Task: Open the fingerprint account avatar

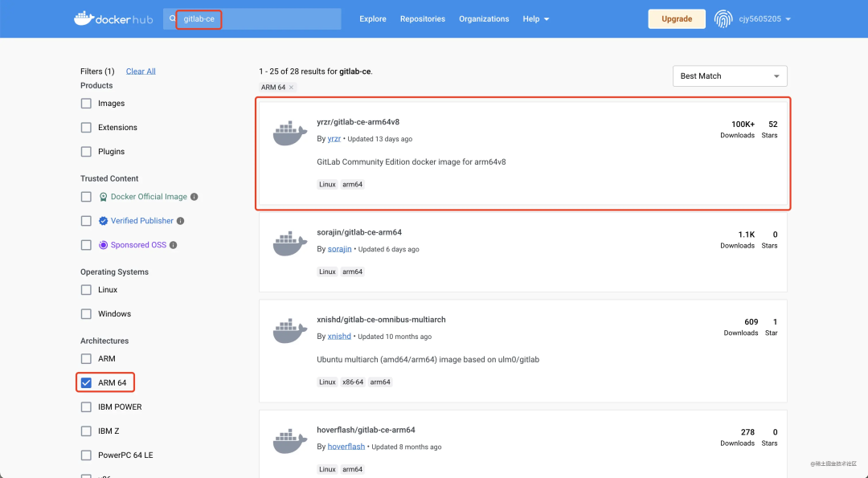Action: coord(723,18)
